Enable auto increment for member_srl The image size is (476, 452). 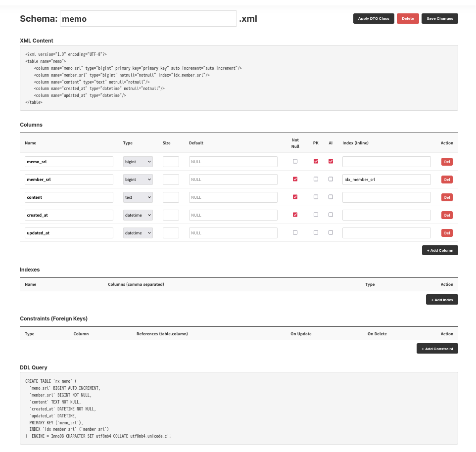pyautogui.click(x=331, y=179)
